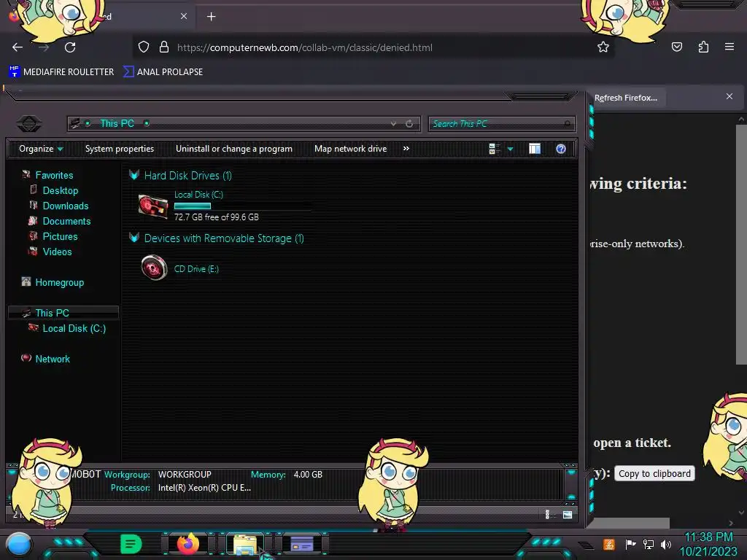The width and height of the screenshot is (747, 560).
Task: Open MEDIAFIRE ROULETTER bookmark
Action: [61, 72]
